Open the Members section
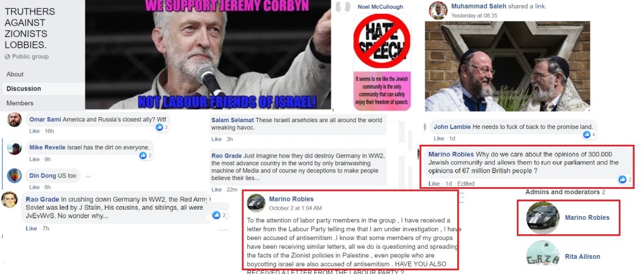The image size is (644, 274). [x=19, y=103]
